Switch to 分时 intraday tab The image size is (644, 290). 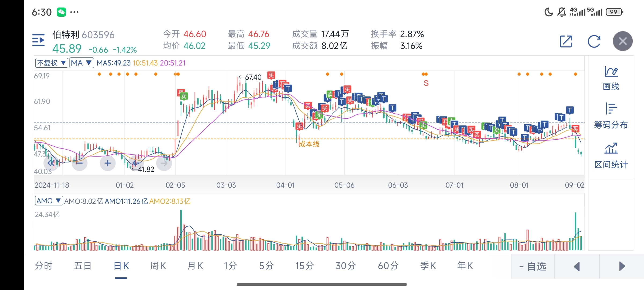point(44,266)
